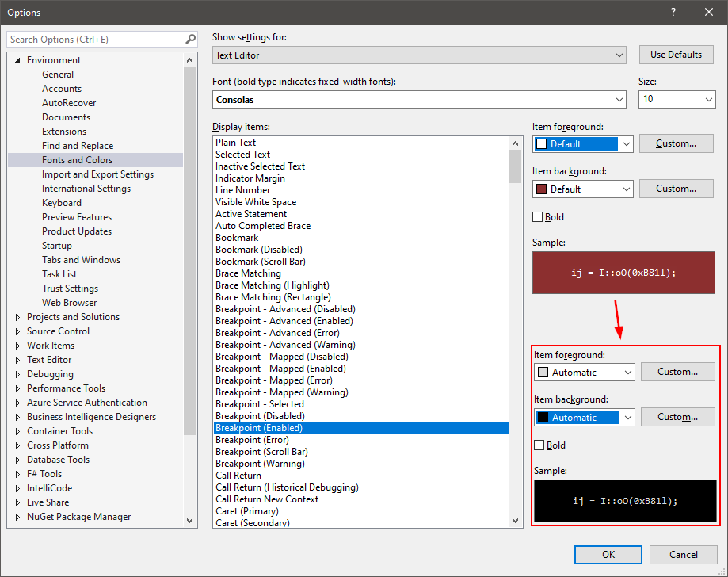This screenshot has height=577, width=728.
Task: Expand the Debugging node
Action: (17, 374)
